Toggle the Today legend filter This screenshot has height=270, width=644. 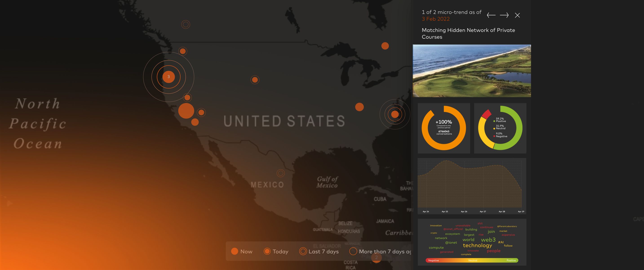(276, 251)
